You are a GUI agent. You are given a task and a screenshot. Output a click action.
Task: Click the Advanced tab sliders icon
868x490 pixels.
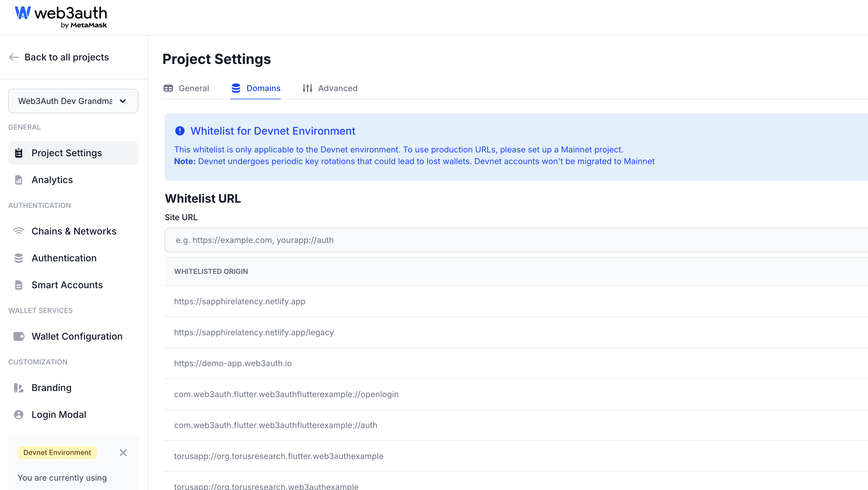click(x=307, y=88)
